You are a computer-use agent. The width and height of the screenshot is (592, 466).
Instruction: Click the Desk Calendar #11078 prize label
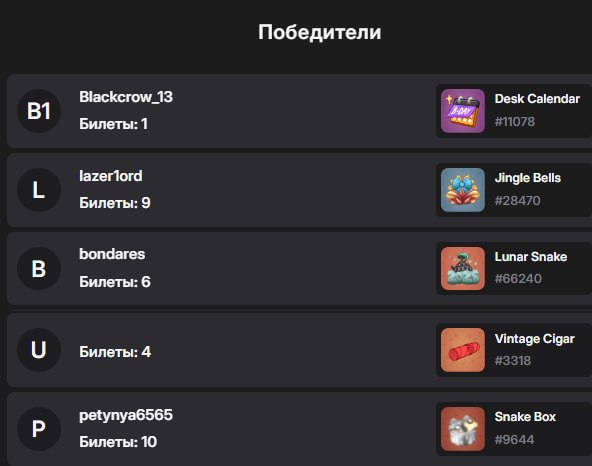coord(537,110)
